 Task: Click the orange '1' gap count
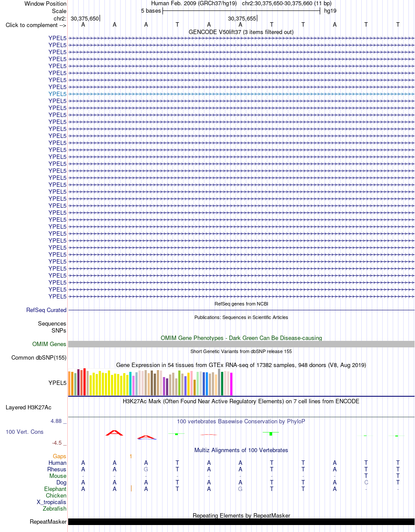[x=131, y=456]
